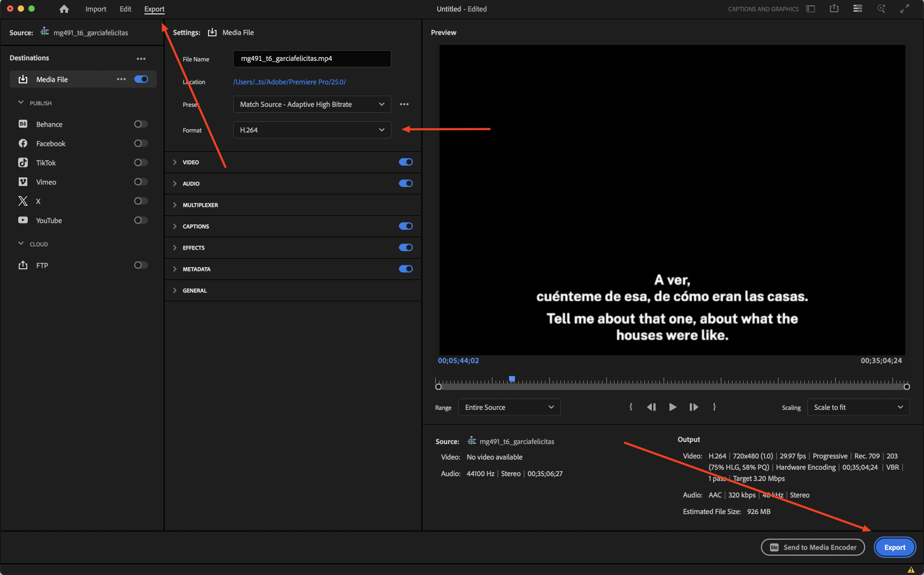Click Send to Media Encoder button

813,547
